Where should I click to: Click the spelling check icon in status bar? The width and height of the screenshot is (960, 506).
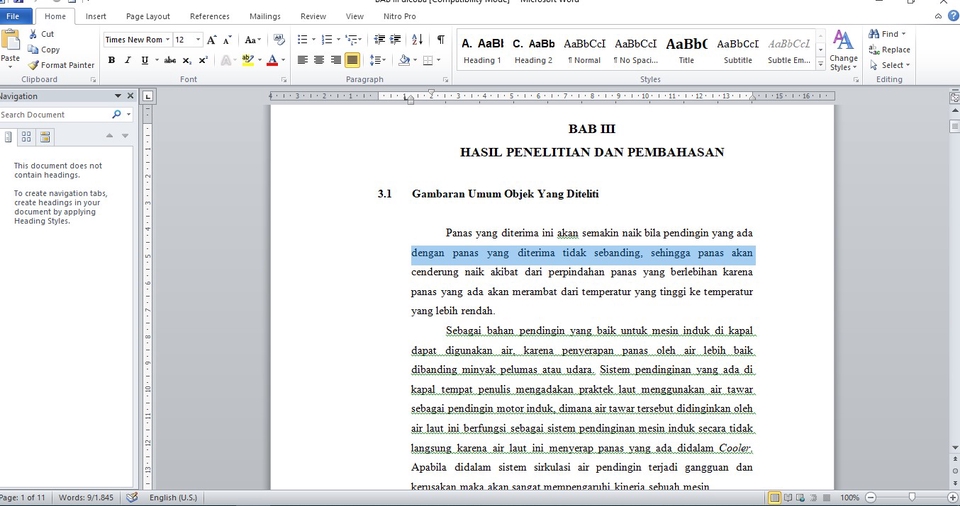point(132,497)
